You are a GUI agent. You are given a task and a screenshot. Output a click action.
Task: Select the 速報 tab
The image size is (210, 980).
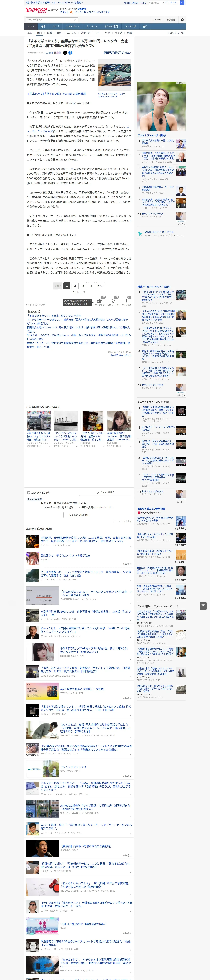coord(43,27)
